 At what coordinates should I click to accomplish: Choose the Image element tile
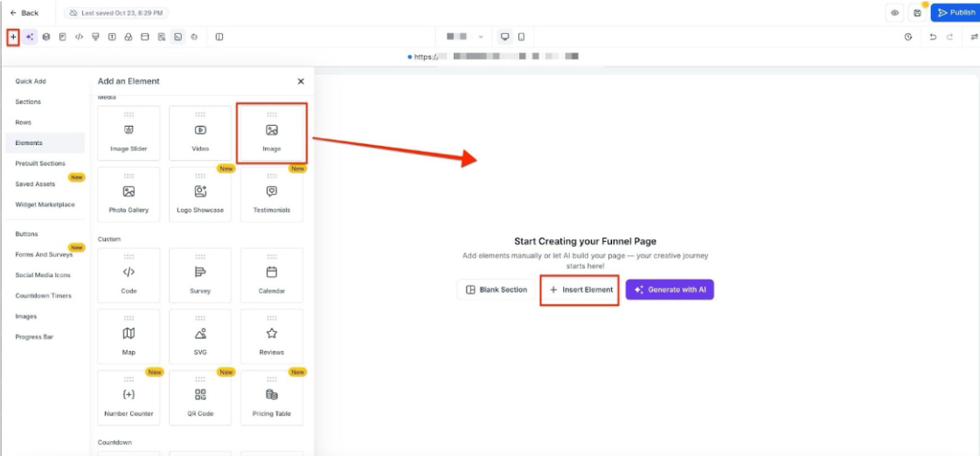pos(272,133)
